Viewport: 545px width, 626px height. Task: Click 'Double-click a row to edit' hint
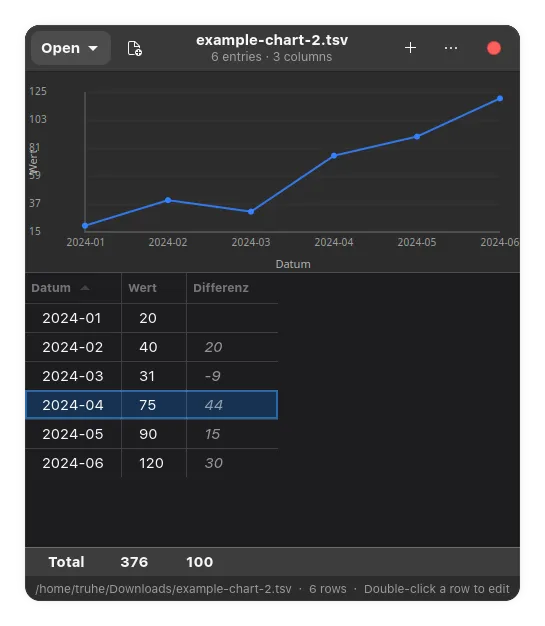tap(436, 589)
